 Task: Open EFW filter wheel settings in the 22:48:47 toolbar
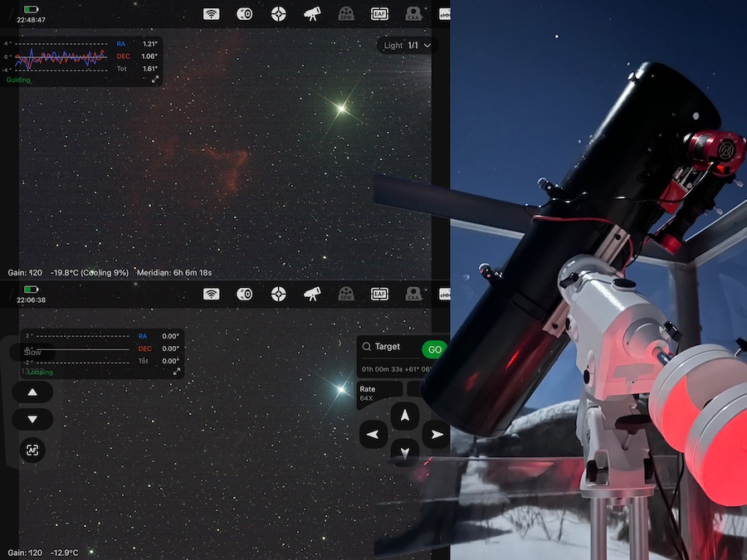tap(346, 14)
